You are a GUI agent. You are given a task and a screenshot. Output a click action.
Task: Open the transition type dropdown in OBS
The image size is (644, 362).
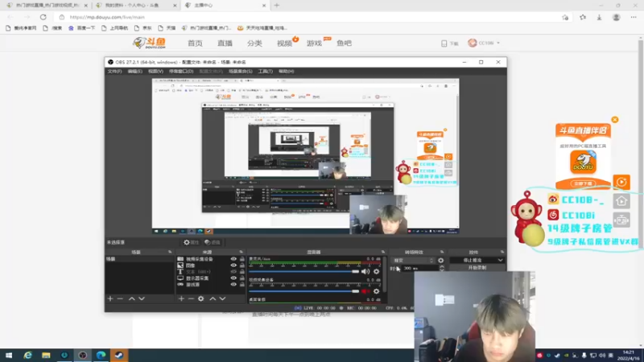[x=413, y=260]
